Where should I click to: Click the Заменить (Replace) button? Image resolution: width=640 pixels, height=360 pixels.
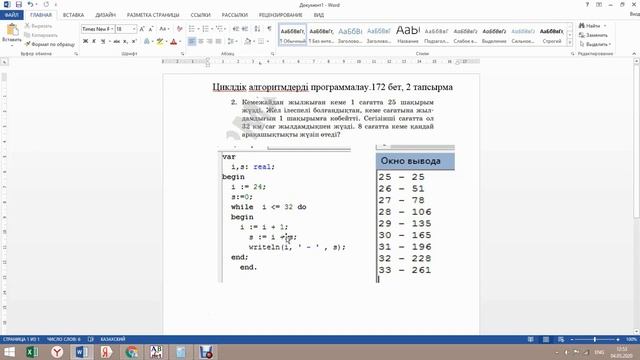coord(593,35)
